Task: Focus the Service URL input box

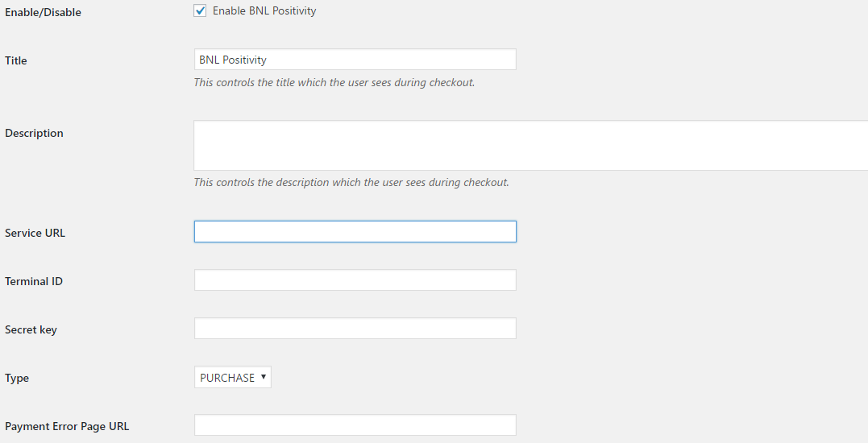Action: tap(355, 232)
